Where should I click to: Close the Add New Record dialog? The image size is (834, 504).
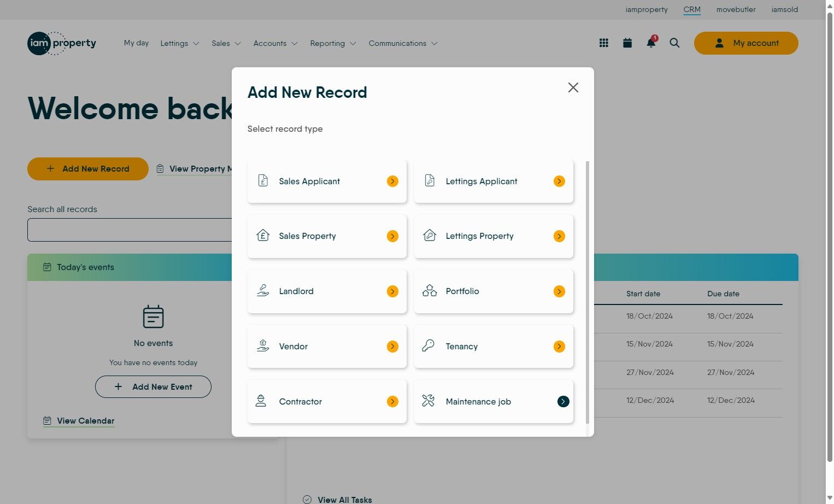573,87
